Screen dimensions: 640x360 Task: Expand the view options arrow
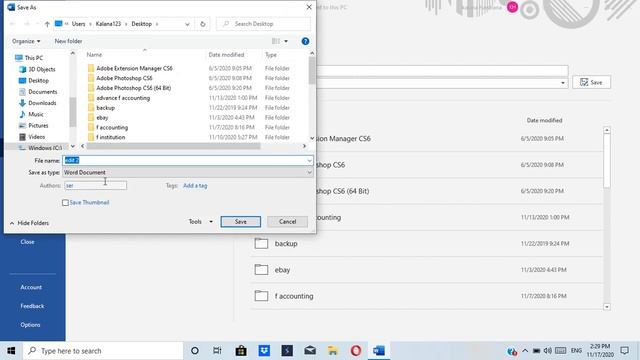286,41
